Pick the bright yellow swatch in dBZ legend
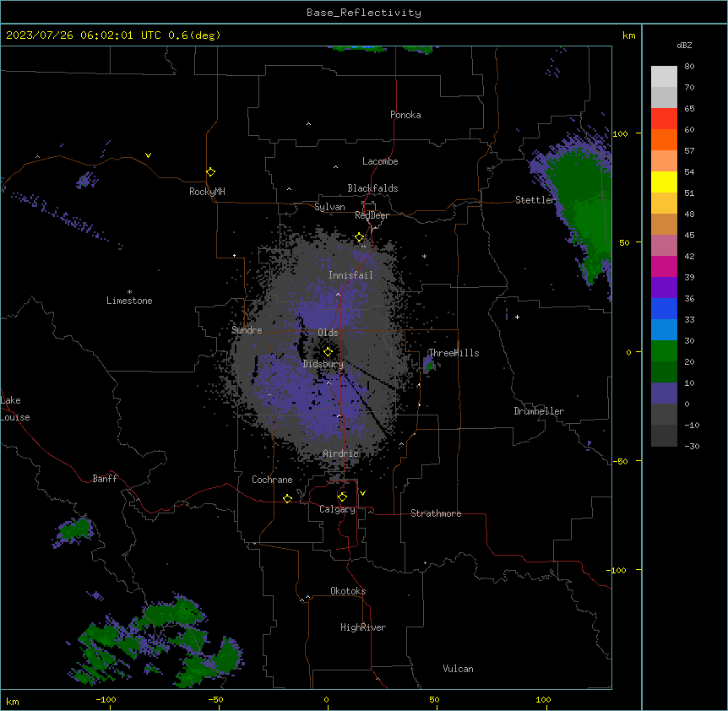The image size is (728, 711). (664, 182)
